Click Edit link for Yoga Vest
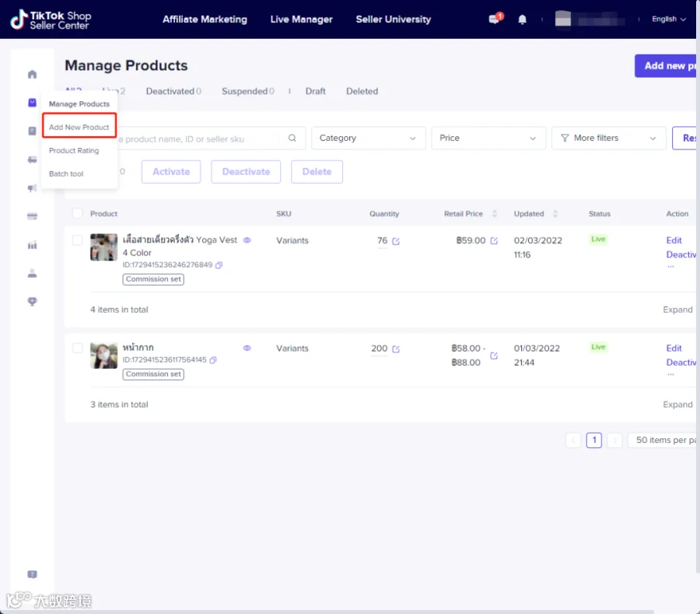Screen dimensions: 700x614 [674, 240]
